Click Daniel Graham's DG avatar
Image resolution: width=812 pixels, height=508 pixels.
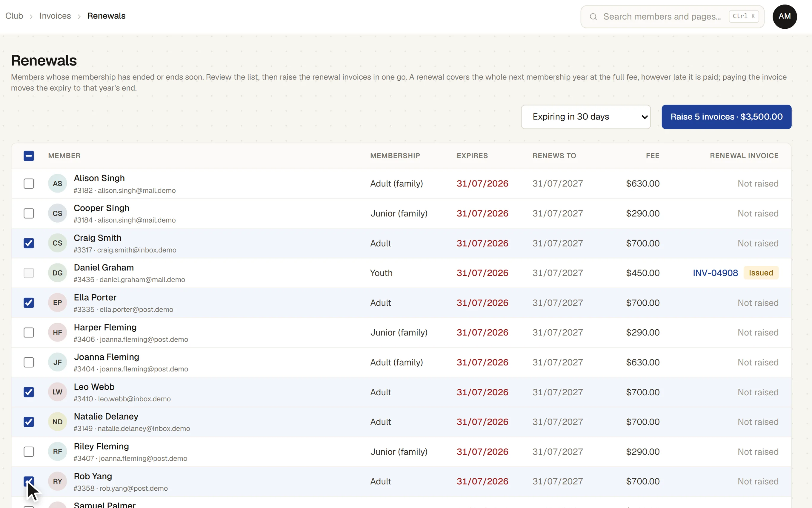[x=57, y=273]
